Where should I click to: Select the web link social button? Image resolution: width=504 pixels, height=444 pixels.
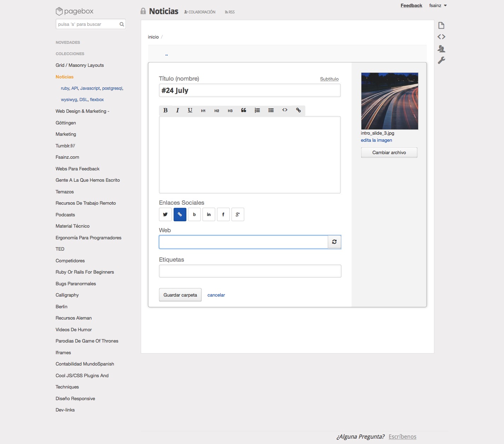point(180,214)
